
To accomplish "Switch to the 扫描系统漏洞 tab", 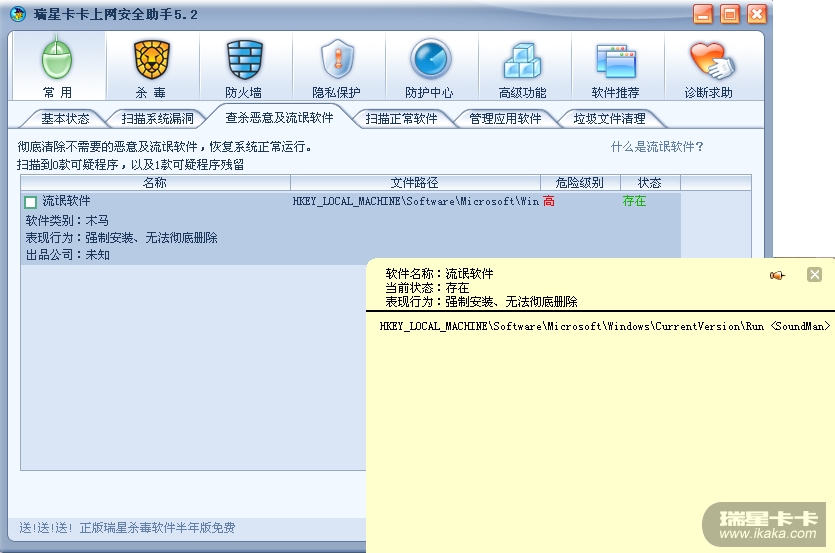I will pyautogui.click(x=158, y=119).
